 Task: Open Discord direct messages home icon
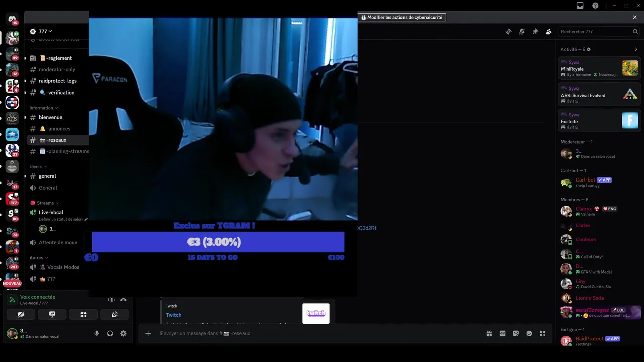[12, 19]
